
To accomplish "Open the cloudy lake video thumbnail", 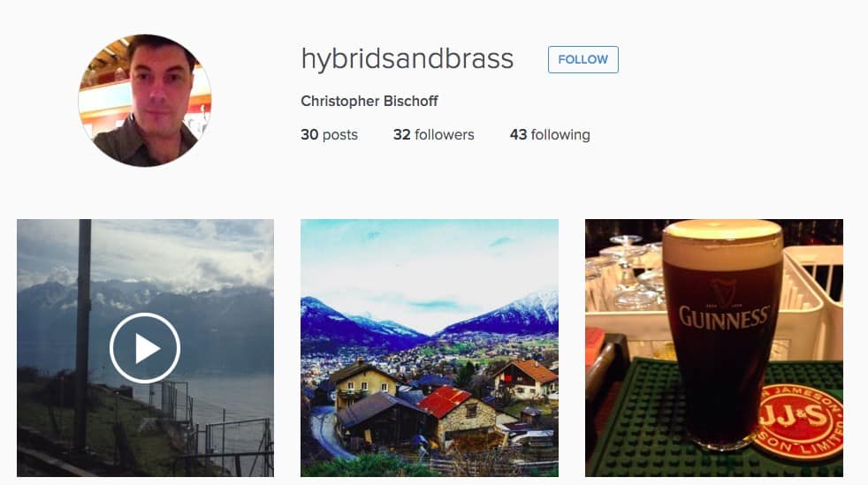I will [145, 348].
